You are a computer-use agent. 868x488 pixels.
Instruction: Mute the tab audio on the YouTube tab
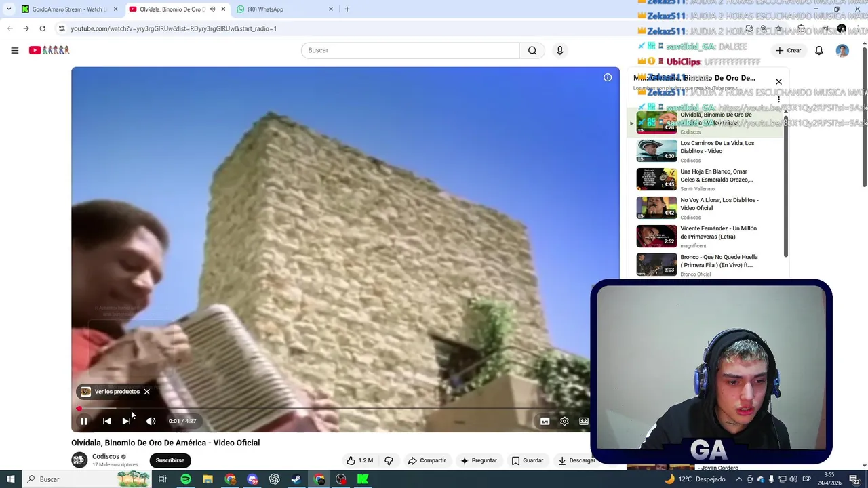tap(212, 9)
